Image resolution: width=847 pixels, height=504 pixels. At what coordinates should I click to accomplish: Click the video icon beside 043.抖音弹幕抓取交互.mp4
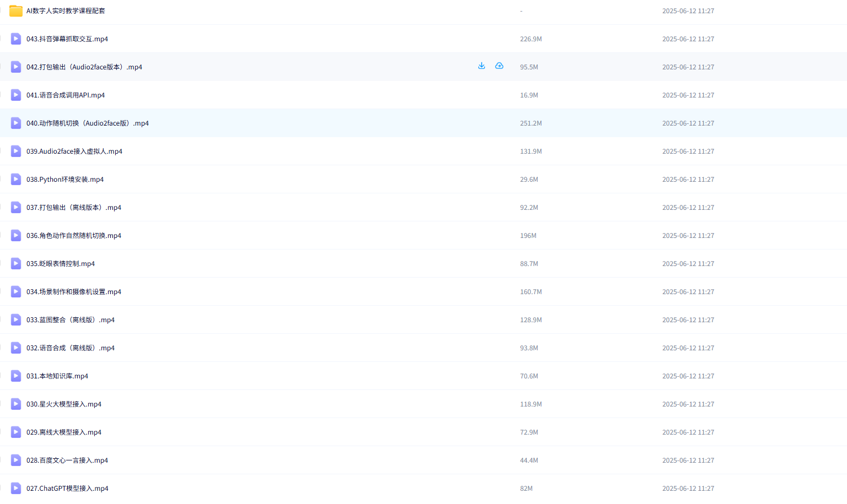tap(16, 39)
